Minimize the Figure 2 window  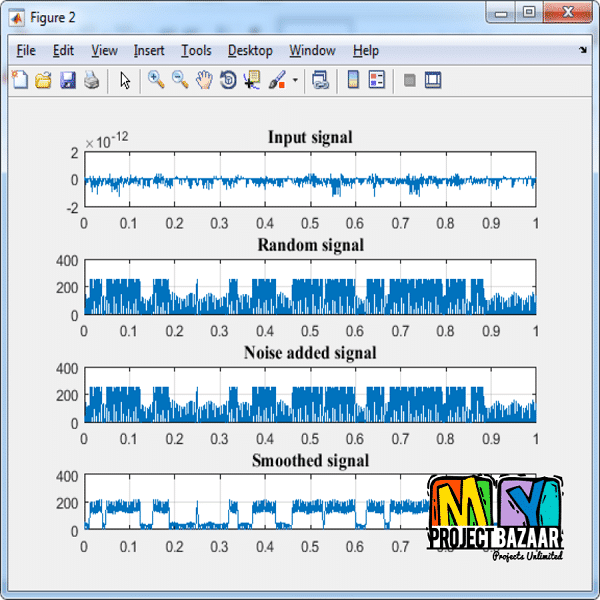(x=501, y=14)
